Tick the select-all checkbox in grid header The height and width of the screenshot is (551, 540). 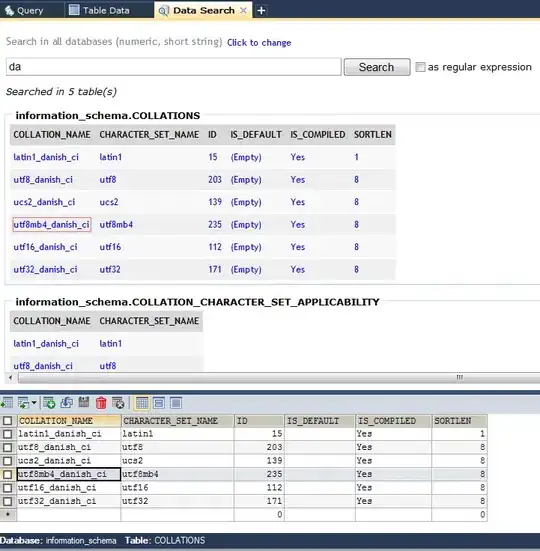tap(7, 420)
